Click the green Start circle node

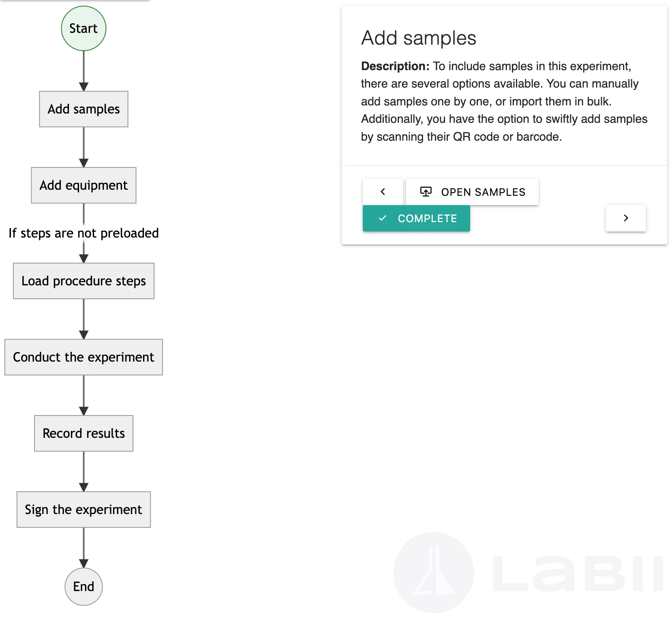(x=83, y=28)
